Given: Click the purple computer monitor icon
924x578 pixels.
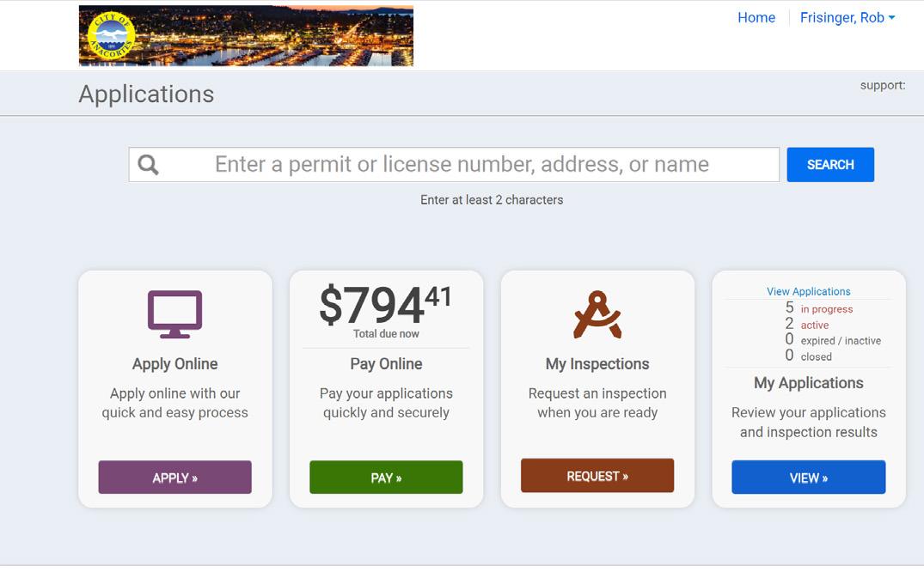Looking at the screenshot, I should click(x=174, y=313).
